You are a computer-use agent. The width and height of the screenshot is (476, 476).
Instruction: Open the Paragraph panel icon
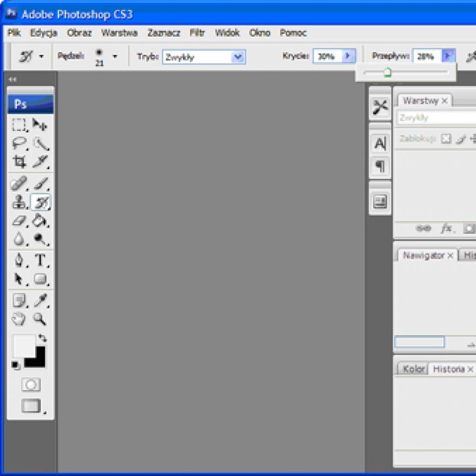(380, 166)
